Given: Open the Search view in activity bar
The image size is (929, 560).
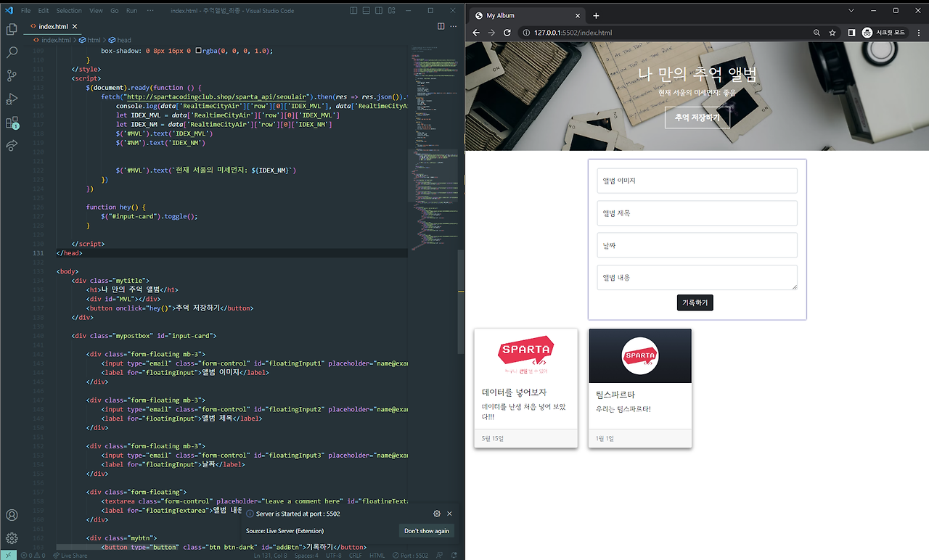Looking at the screenshot, I should pos(12,52).
